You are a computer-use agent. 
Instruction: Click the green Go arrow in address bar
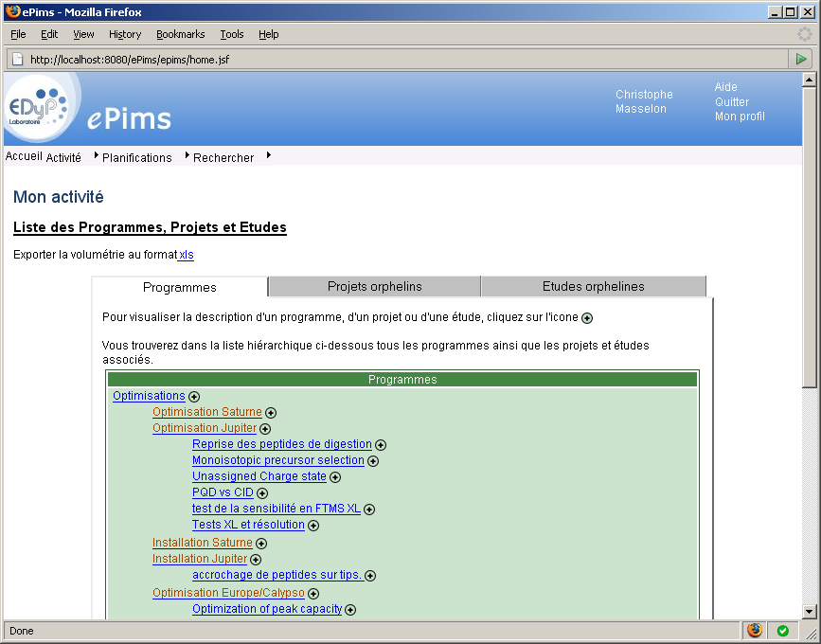(x=801, y=58)
